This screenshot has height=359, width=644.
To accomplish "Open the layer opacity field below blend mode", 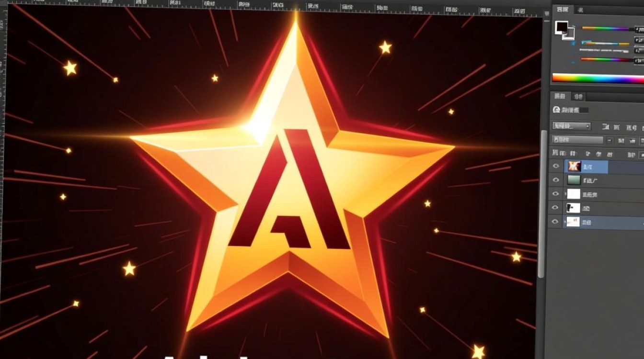I will coord(578,140).
